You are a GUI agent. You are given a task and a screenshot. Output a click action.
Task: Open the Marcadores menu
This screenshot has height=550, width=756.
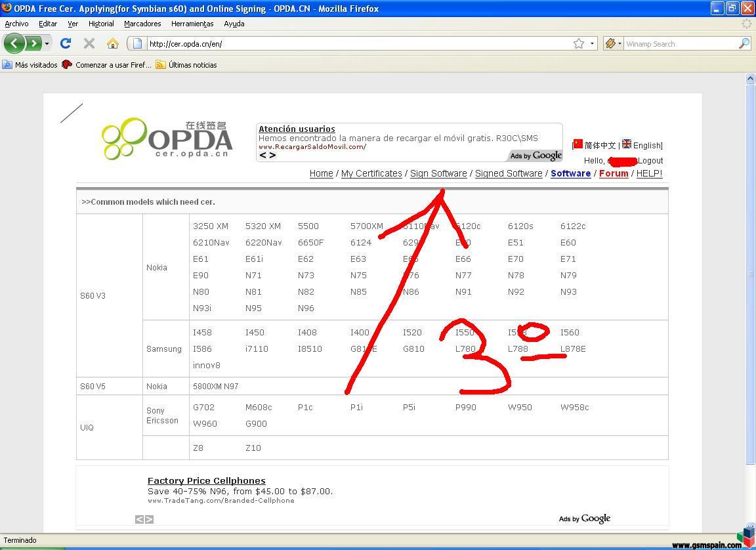tap(142, 24)
